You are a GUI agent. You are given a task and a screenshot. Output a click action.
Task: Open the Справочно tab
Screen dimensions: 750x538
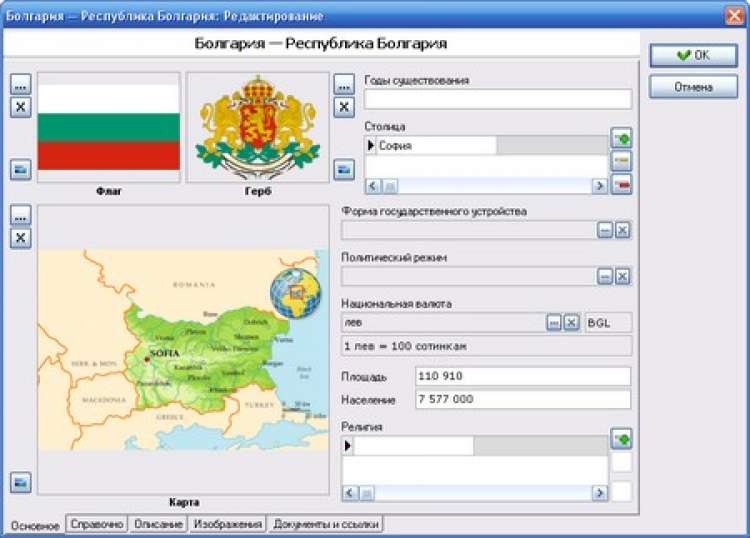click(x=97, y=524)
